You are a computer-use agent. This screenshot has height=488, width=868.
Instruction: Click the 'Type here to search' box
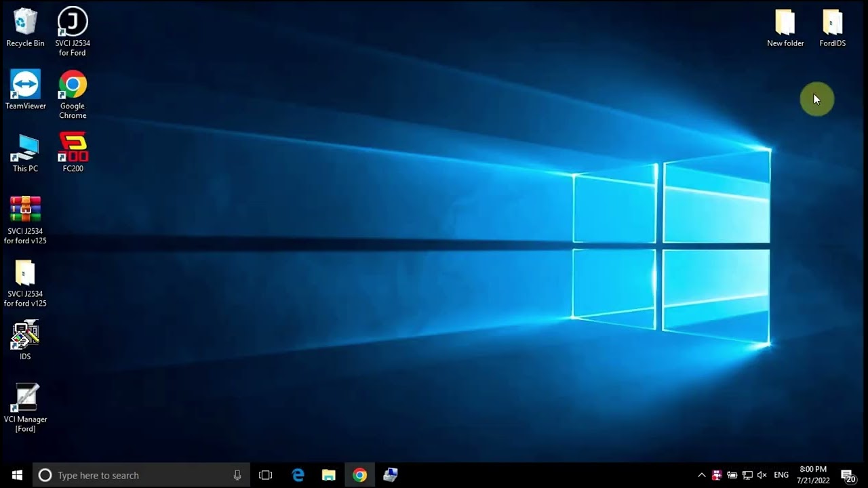coord(141,475)
